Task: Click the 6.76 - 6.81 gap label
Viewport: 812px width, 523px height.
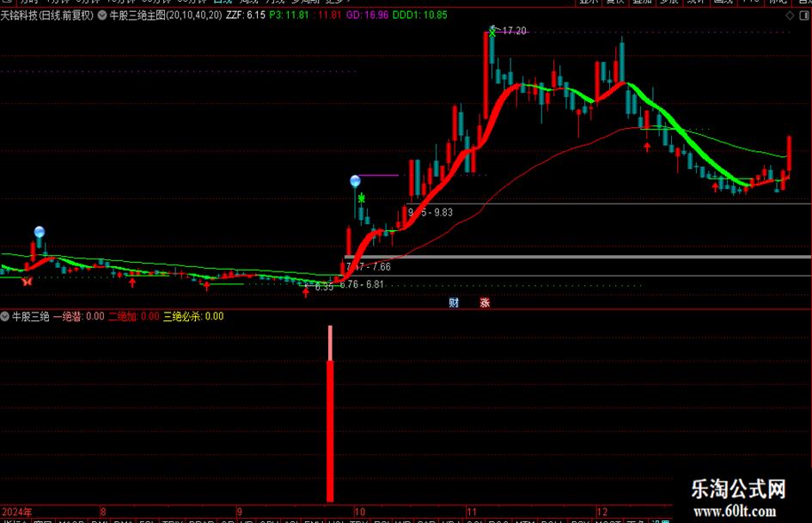Action: [x=362, y=284]
